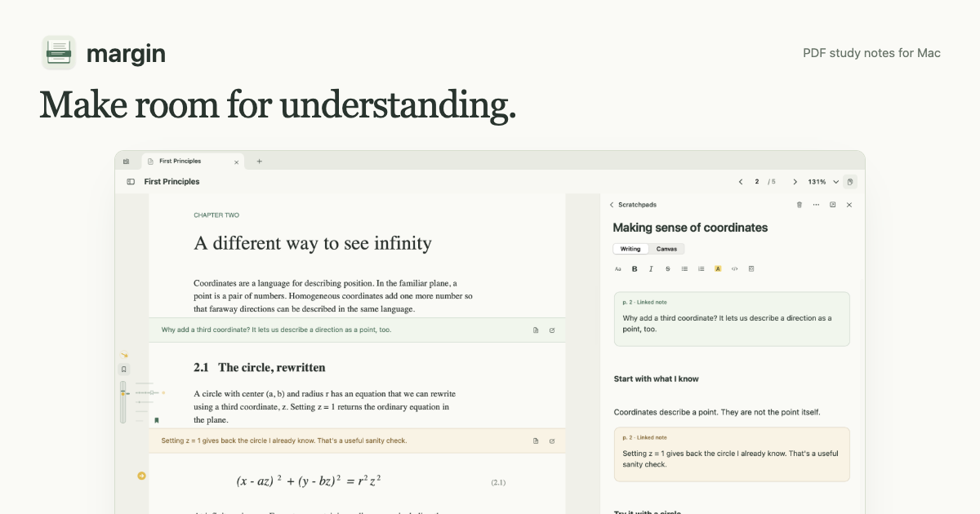Apply yellow highlight color
Viewport: 980px width, 514px height.
coord(718,268)
